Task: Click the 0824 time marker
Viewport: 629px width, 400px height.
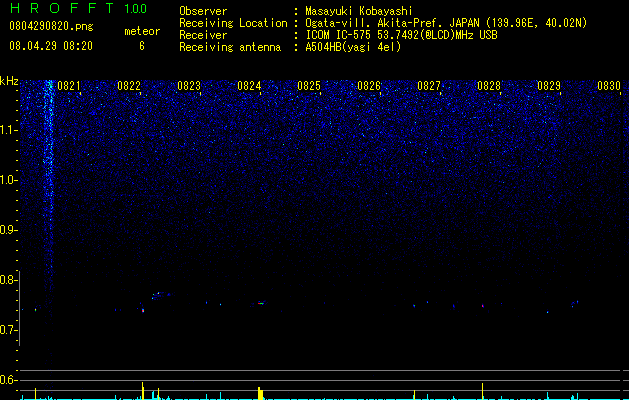Action: click(249, 86)
